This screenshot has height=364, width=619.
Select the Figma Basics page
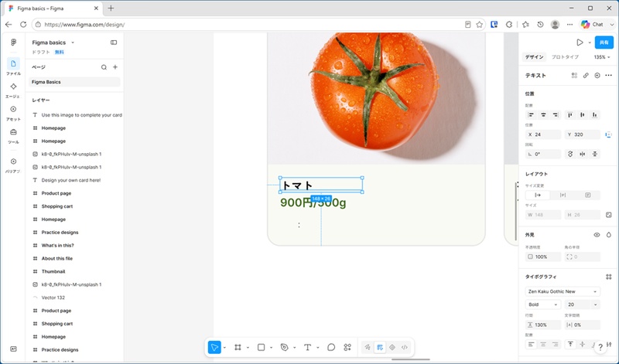tap(74, 82)
